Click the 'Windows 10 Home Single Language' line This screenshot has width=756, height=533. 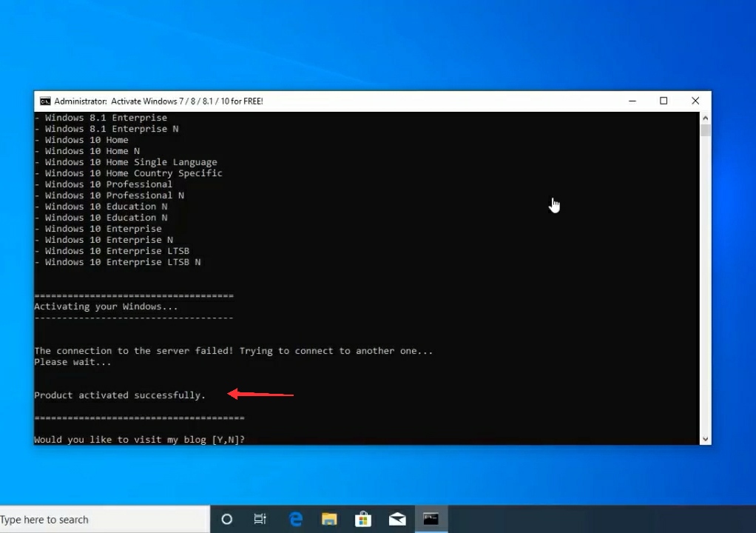pos(131,162)
